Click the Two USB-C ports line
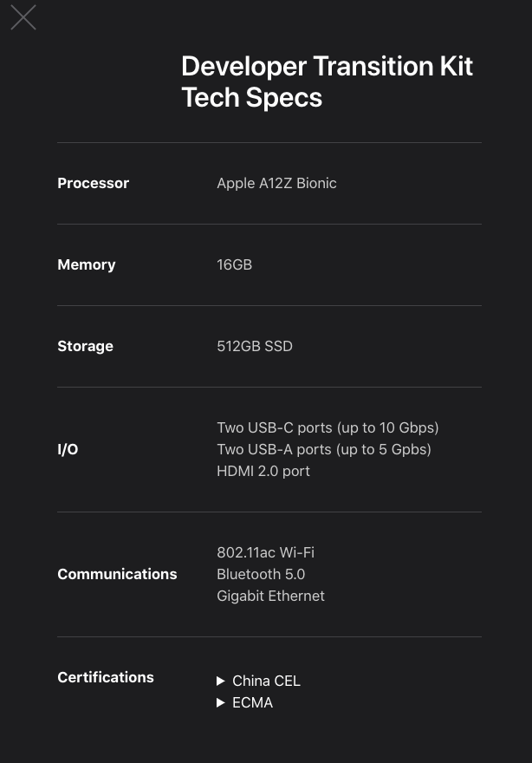 pos(328,427)
